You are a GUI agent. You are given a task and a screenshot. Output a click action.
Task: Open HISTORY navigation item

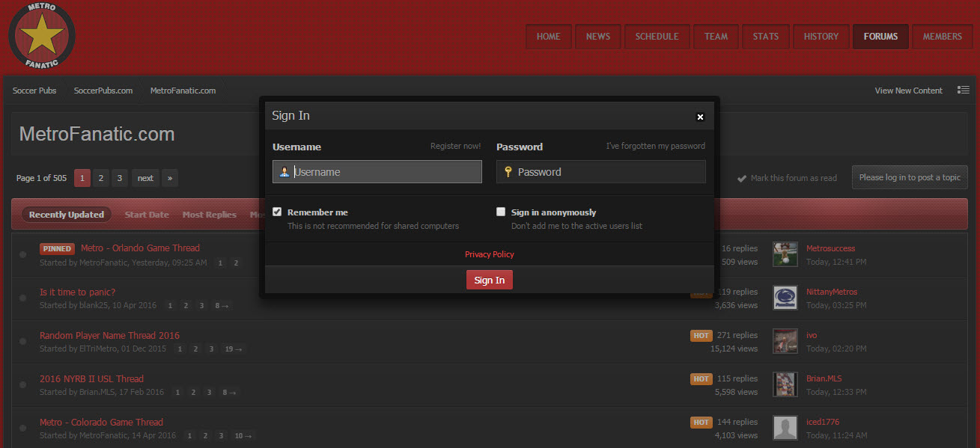[x=821, y=36]
